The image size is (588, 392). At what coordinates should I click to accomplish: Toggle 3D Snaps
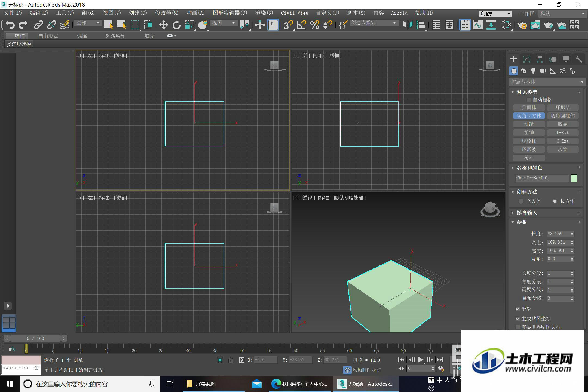(288, 25)
